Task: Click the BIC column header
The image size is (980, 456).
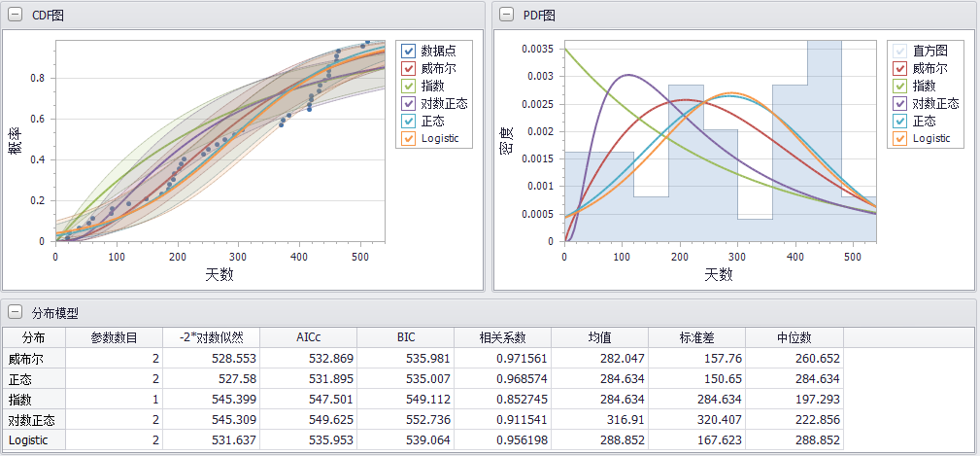Action: 405,337
